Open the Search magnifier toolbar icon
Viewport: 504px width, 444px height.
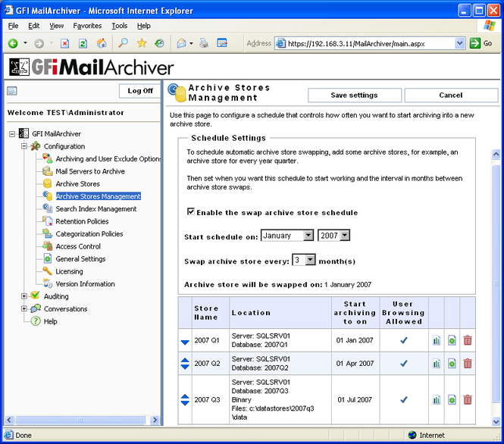pyautogui.click(x=123, y=43)
